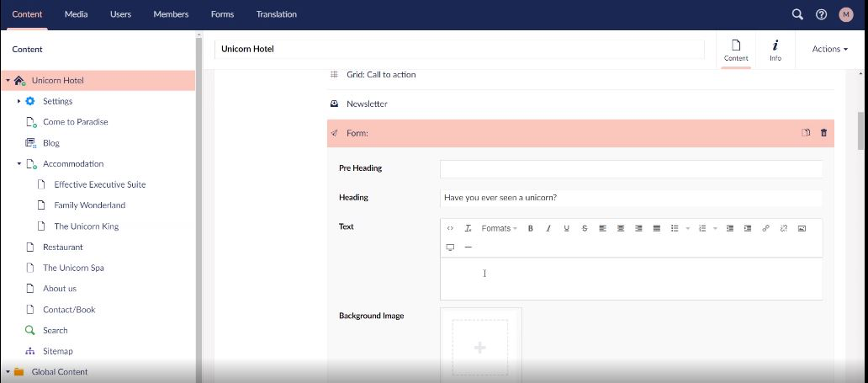The width and height of the screenshot is (868, 383).
Task: Open the Formats dropdown
Action: [x=499, y=228]
